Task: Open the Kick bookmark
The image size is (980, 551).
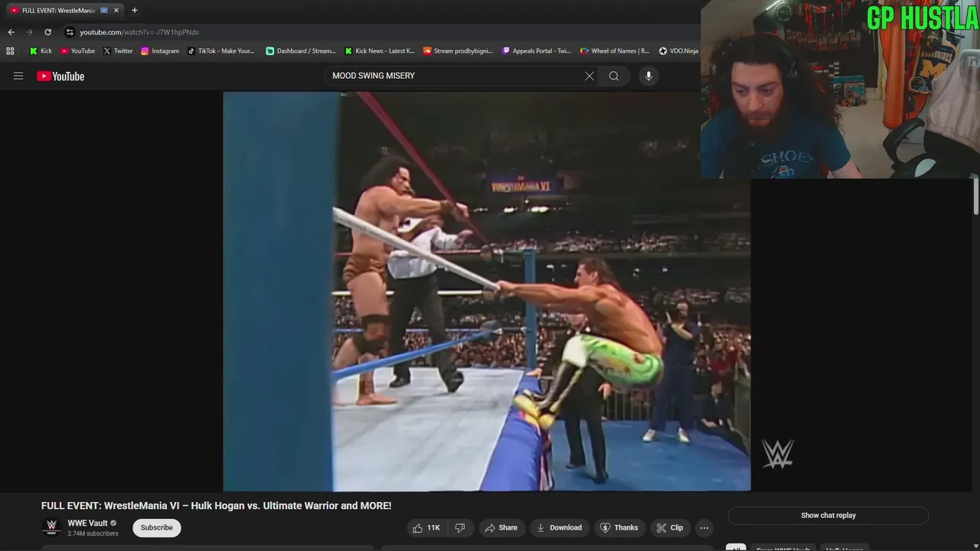Action: (41, 51)
